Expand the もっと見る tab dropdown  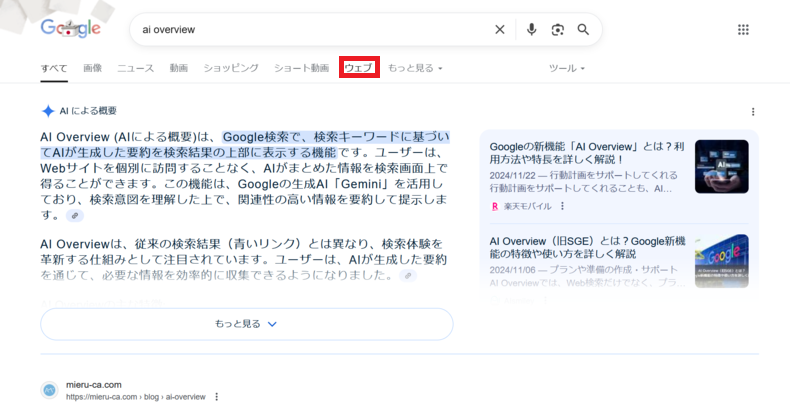415,68
